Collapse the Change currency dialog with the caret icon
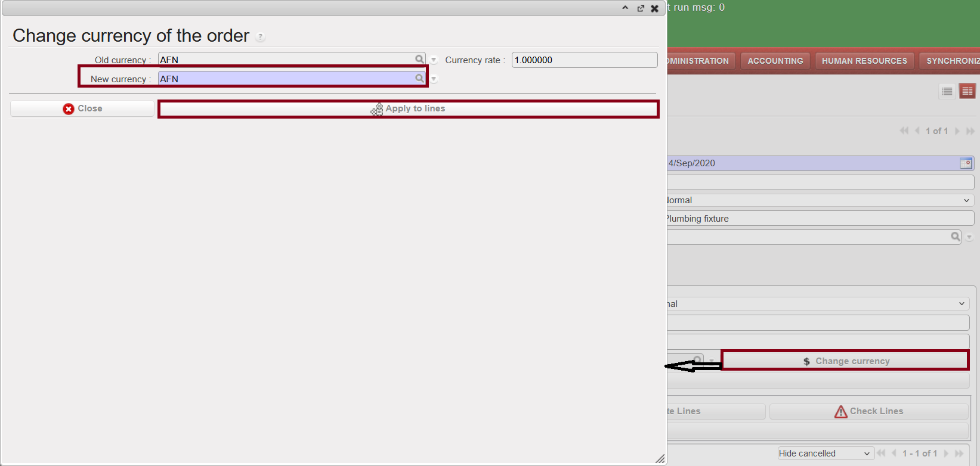The width and height of the screenshot is (980, 466). point(625,8)
